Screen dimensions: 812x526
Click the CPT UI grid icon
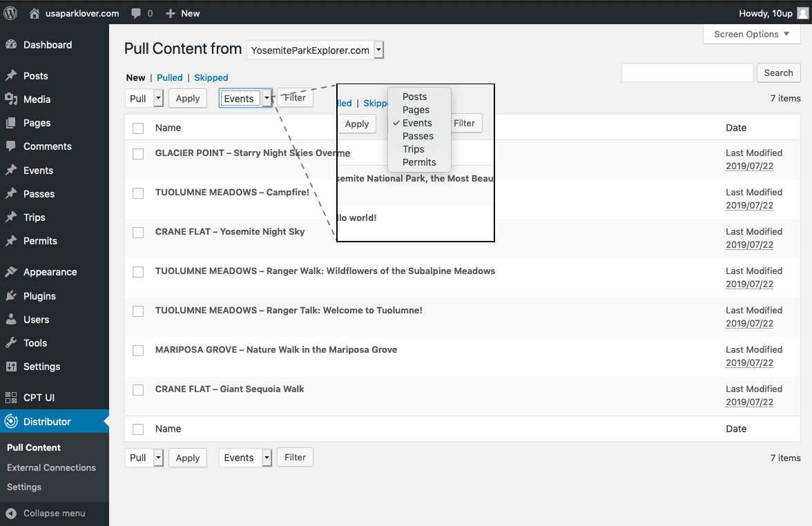11,398
